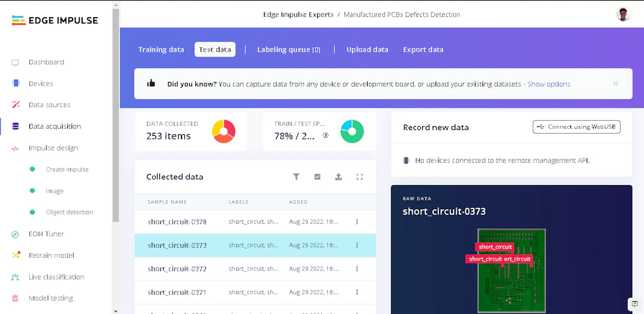Select sample row short_circuit-0373
This screenshot has width=644, height=314.
[255, 245]
